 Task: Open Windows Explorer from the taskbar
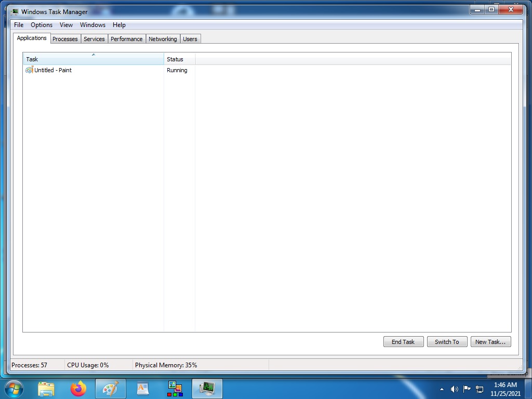[46, 389]
